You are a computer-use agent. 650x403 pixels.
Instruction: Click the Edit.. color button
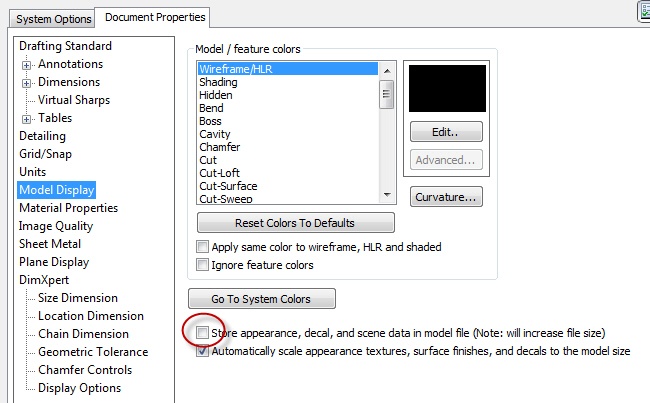pos(446,132)
